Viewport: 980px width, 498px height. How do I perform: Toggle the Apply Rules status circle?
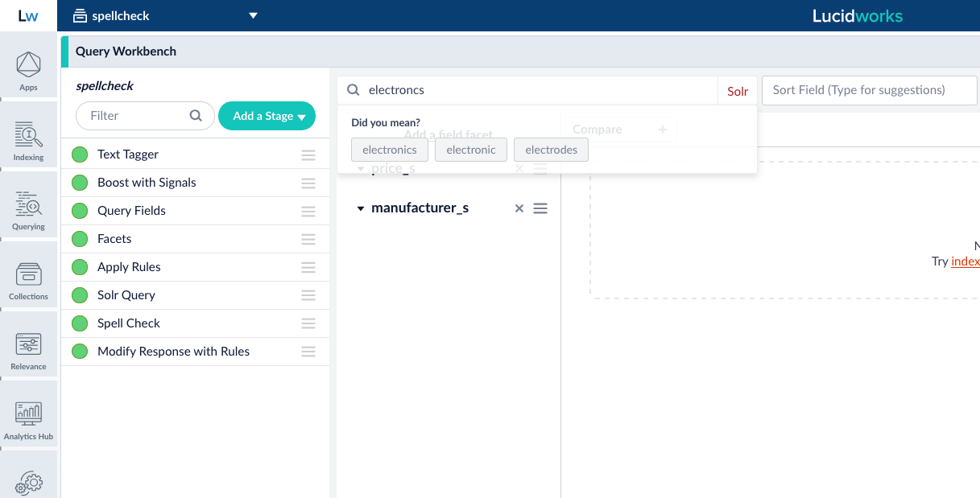[x=80, y=267]
